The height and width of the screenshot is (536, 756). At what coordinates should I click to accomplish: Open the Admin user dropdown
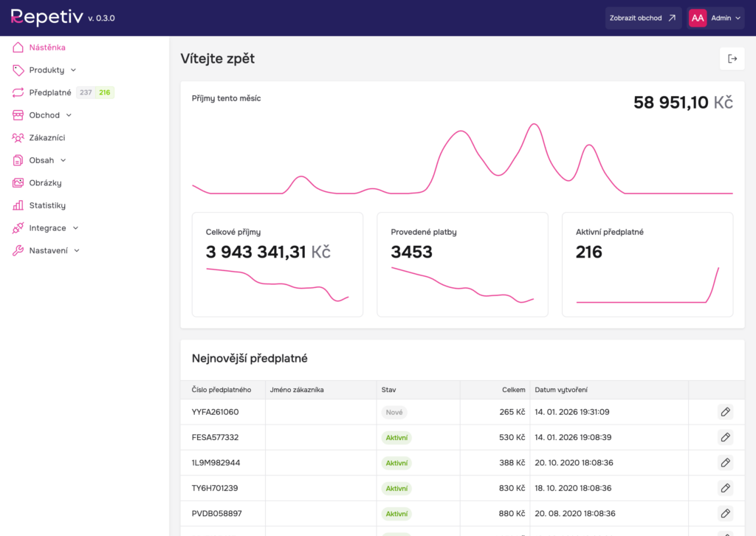[716, 18]
